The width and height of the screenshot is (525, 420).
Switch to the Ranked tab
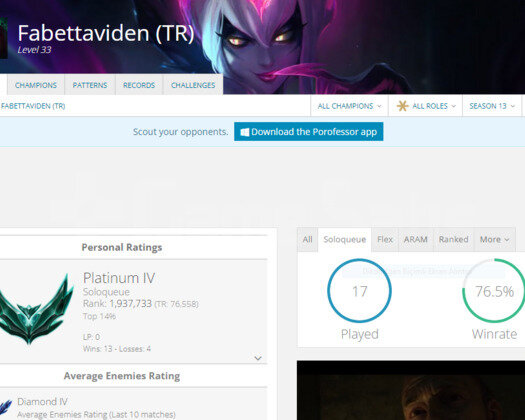click(454, 239)
